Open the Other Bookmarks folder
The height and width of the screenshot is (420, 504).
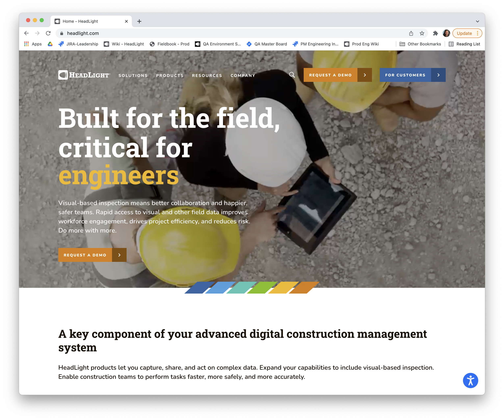[x=420, y=44]
